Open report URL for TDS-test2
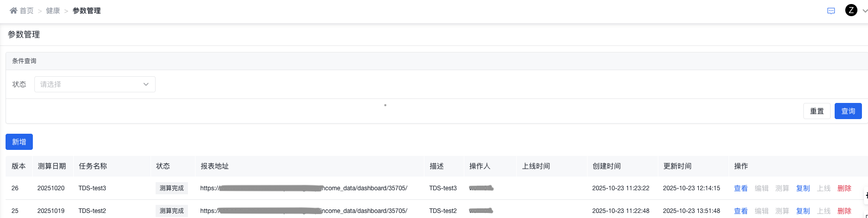Image resolution: width=868 pixels, height=218 pixels. coord(304,211)
